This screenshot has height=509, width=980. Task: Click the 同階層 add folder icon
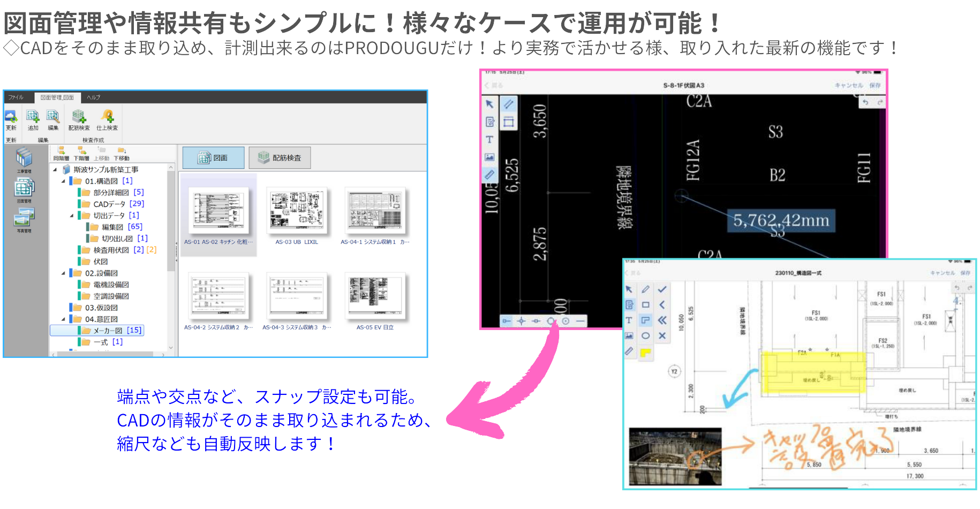(x=61, y=150)
